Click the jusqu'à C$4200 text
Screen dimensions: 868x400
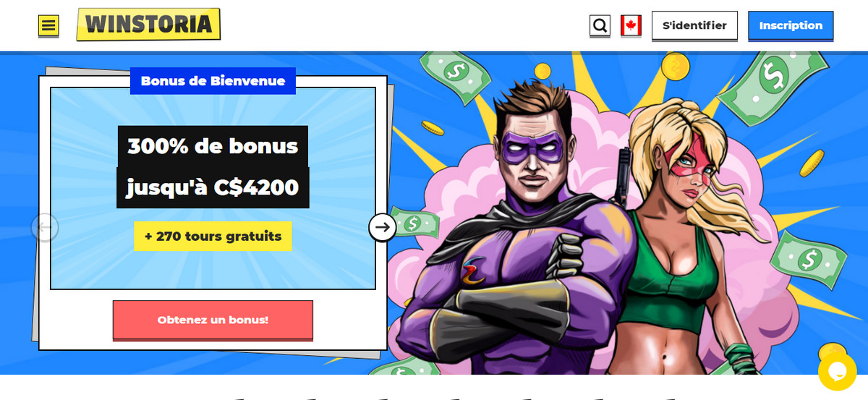pyautogui.click(x=213, y=188)
